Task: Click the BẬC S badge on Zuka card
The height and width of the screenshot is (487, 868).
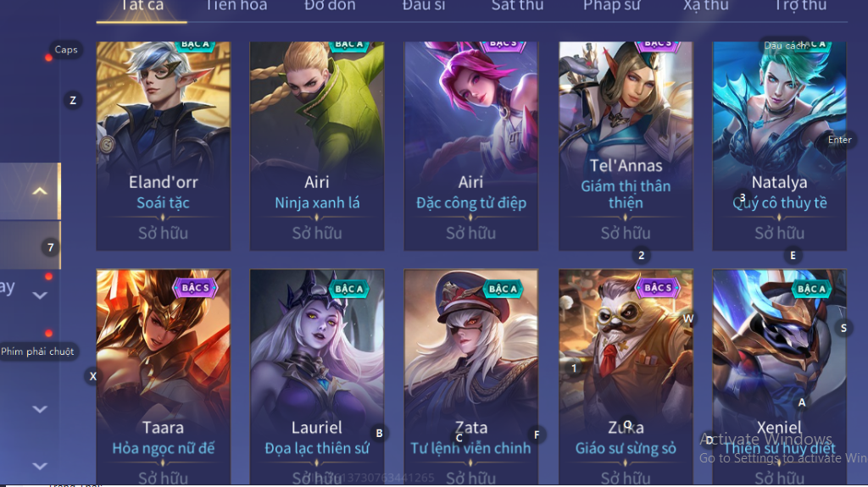Action: pos(658,288)
